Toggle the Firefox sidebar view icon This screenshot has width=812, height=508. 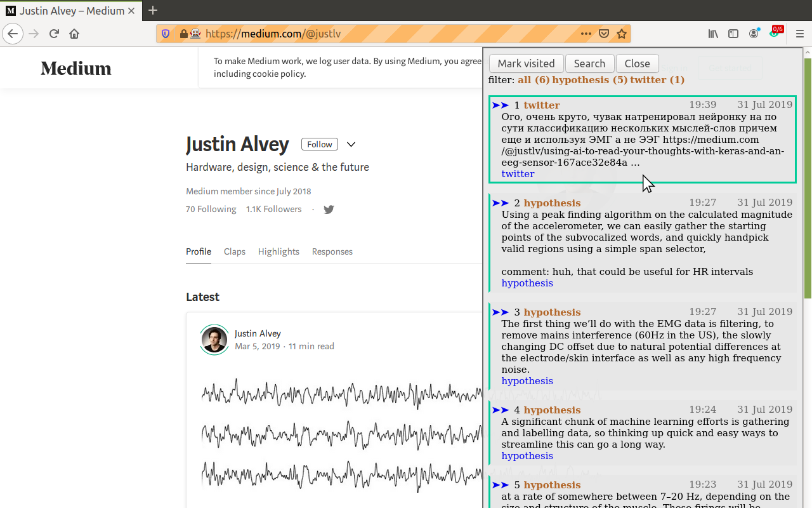point(733,34)
